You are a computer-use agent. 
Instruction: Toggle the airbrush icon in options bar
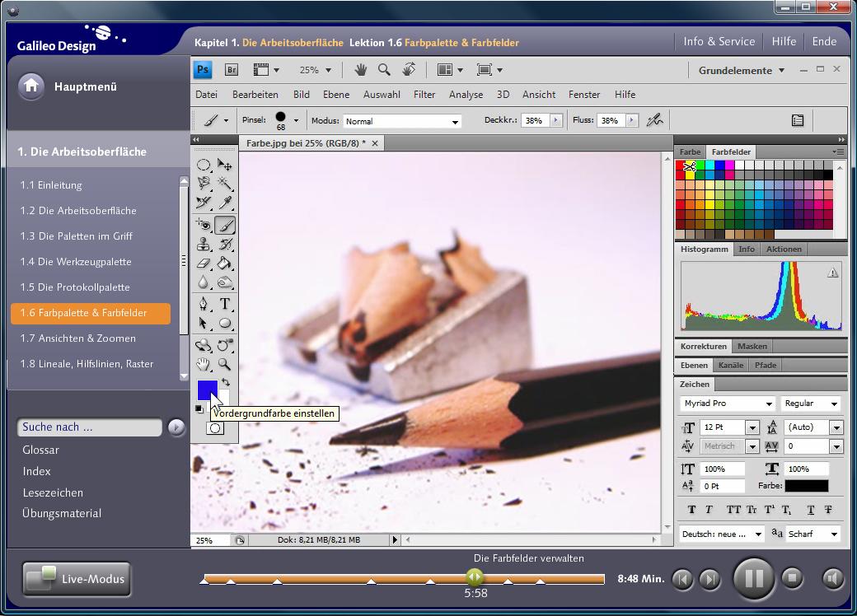coord(655,120)
